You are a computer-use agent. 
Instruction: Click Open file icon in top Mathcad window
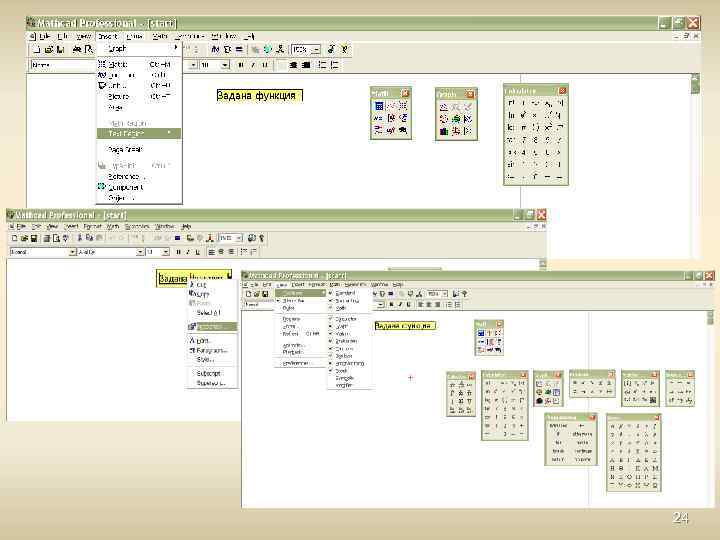49,49
